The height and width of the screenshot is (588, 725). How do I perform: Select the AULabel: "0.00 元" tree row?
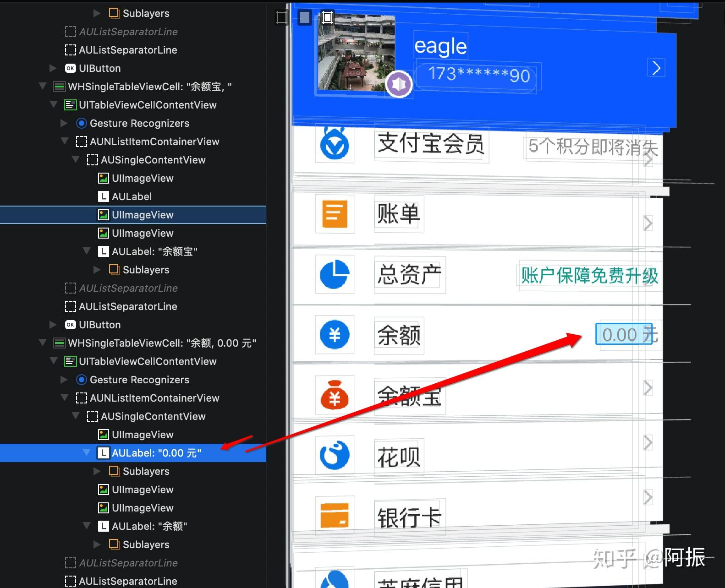(x=133, y=453)
